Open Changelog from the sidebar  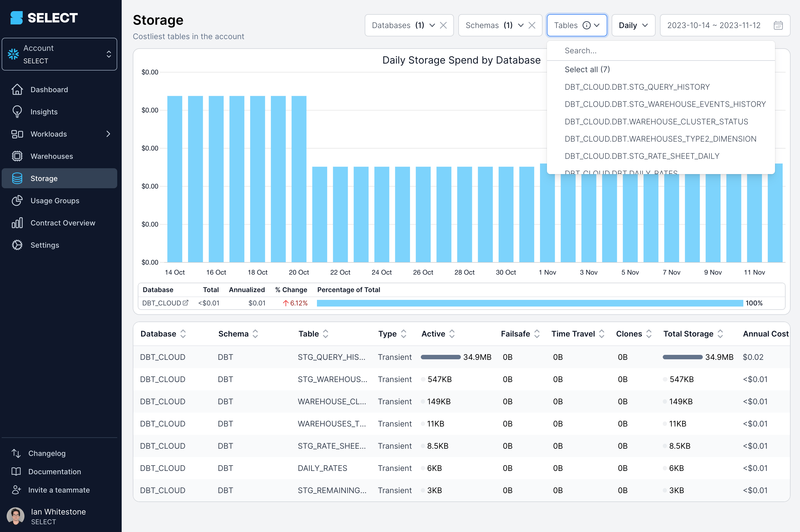(47, 453)
